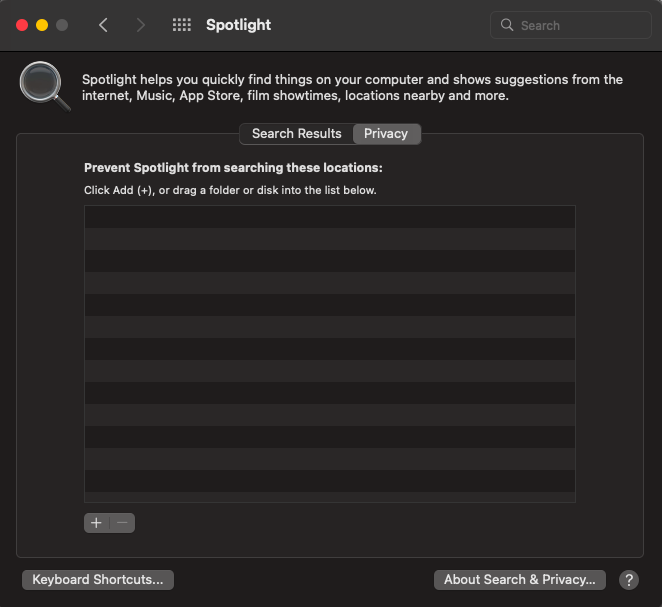Screen dimensions: 662x607
Task: Click the Spotlight window title
Action: (239, 25)
